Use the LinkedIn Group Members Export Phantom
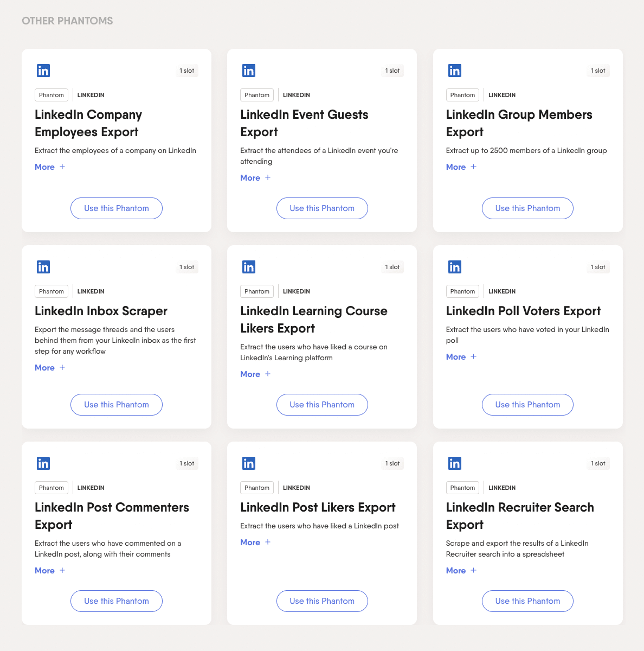The width and height of the screenshot is (644, 651). [527, 208]
